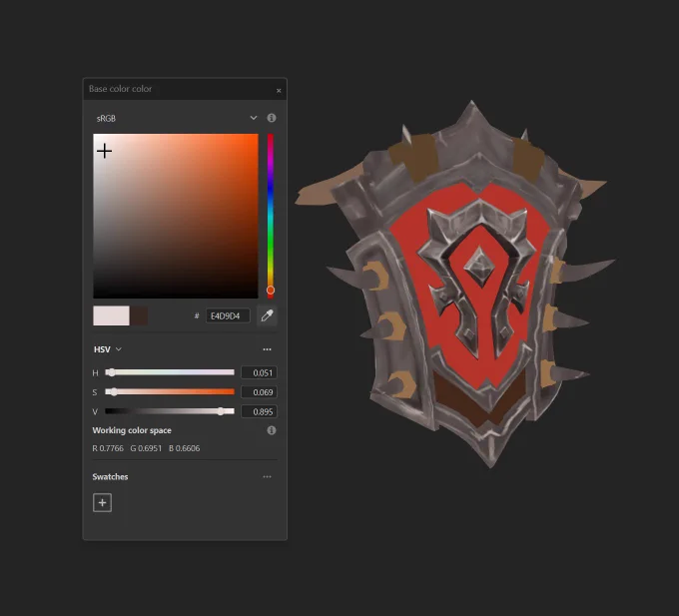Click the Working color space heading

coord(132,430)
